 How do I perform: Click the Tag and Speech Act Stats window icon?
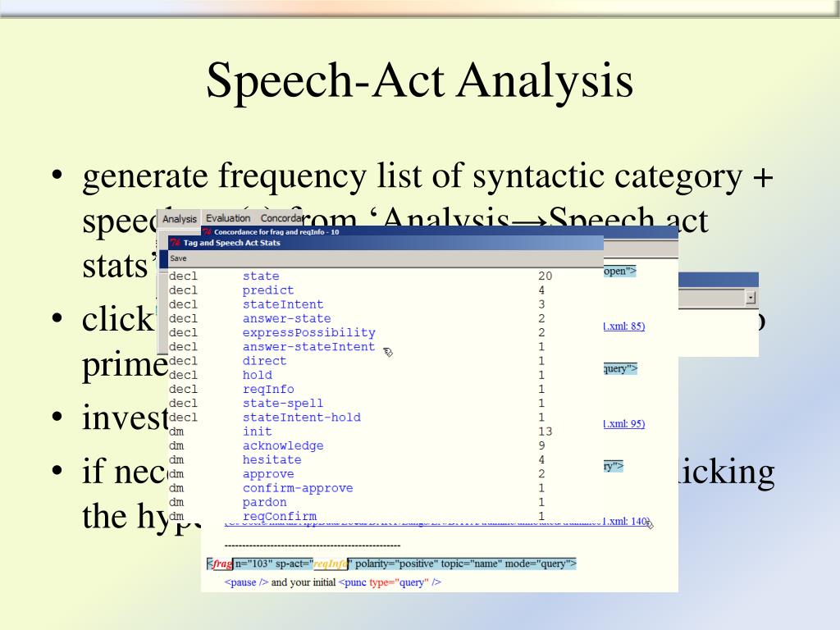click(x=176, y=243)
